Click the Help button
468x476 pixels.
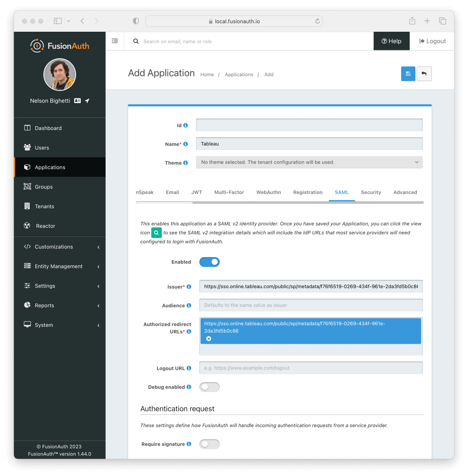coord(391,41)
